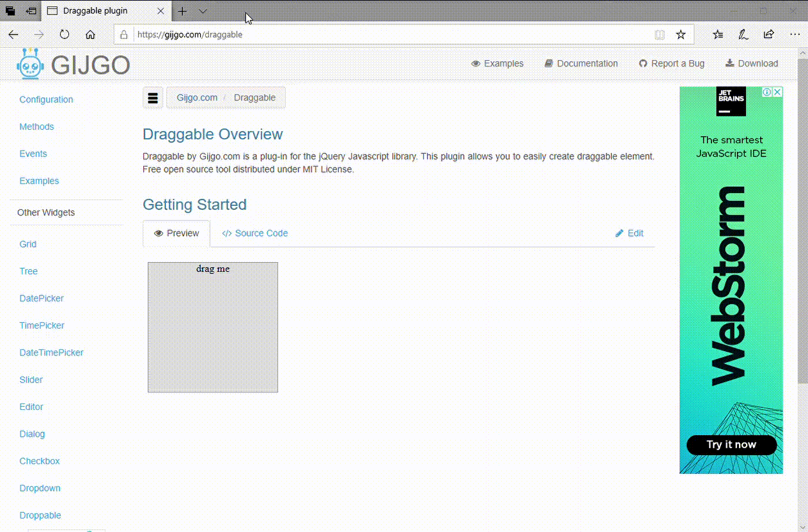Screen dimensions: 808x532
Task: Click the Try it now button in the ad
Action: [731, 444]
